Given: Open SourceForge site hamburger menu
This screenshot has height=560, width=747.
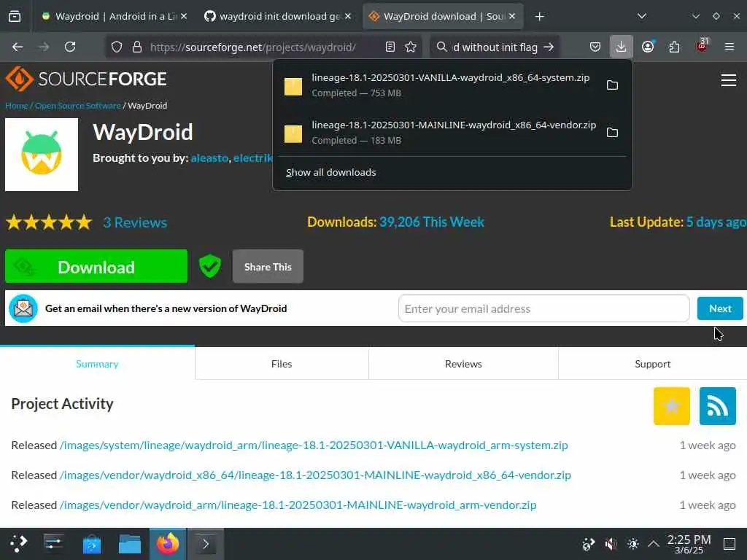Looking at the screenshot, I should (729, 80).
